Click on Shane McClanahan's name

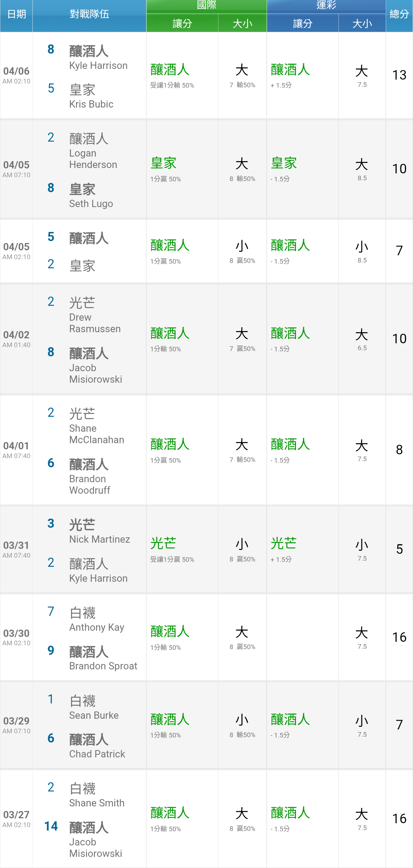click(x=96, y=434)
